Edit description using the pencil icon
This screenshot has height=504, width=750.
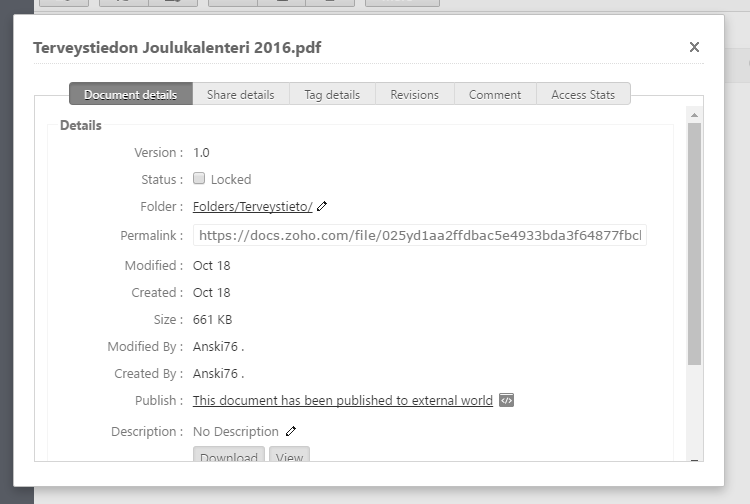tap(291, 432)
